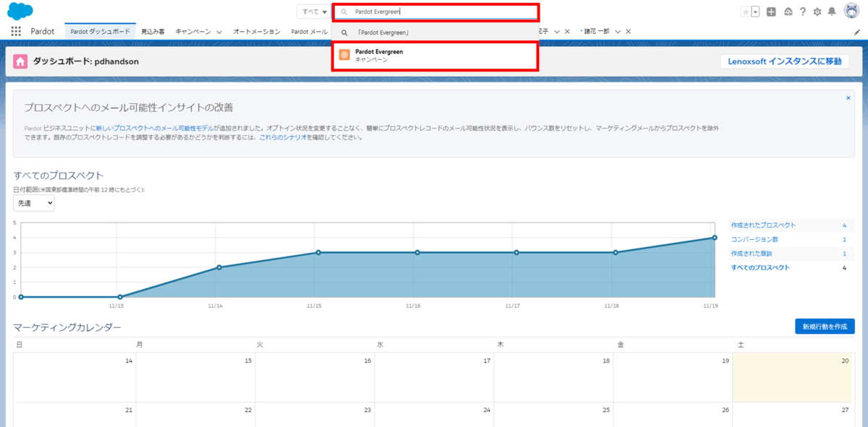Open the キャンペーン tab
This screenshot has height=427, width=868.
pos(193,32)
